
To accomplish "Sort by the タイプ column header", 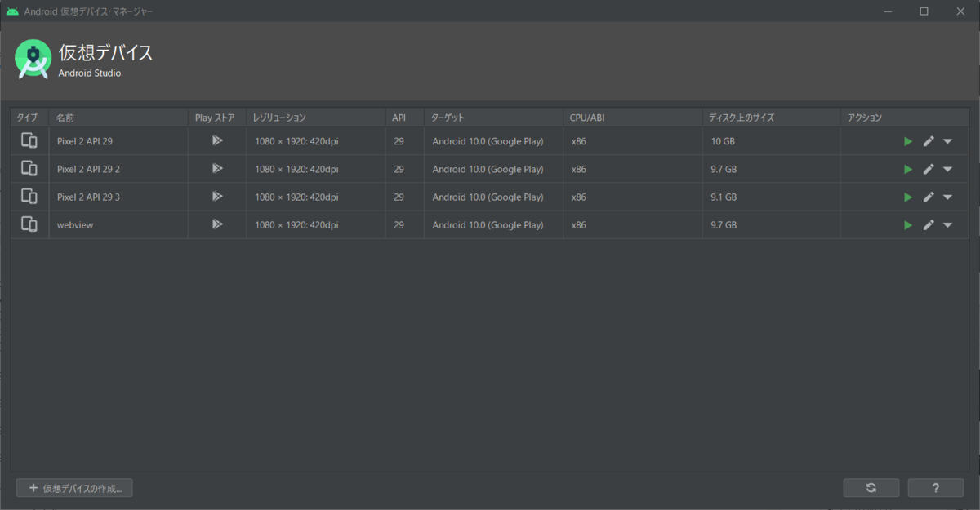I will point(29,118).
